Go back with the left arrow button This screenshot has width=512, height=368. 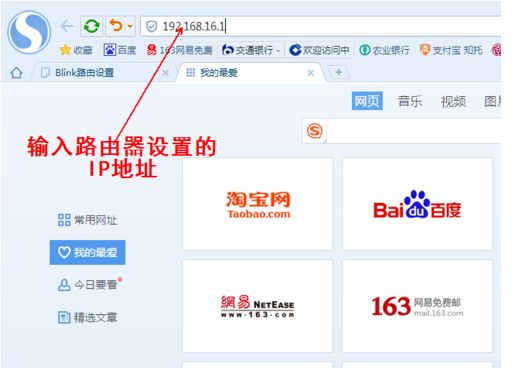pyautogui.click(x=67, y=26)
